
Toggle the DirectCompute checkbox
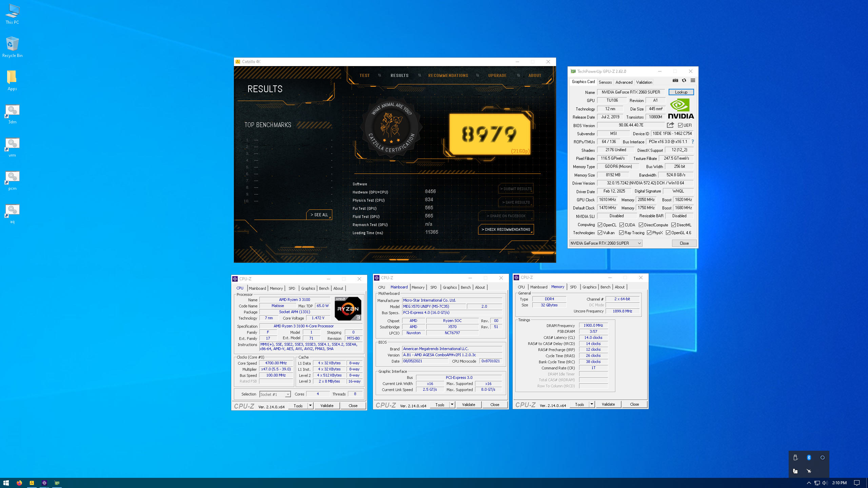641,225
